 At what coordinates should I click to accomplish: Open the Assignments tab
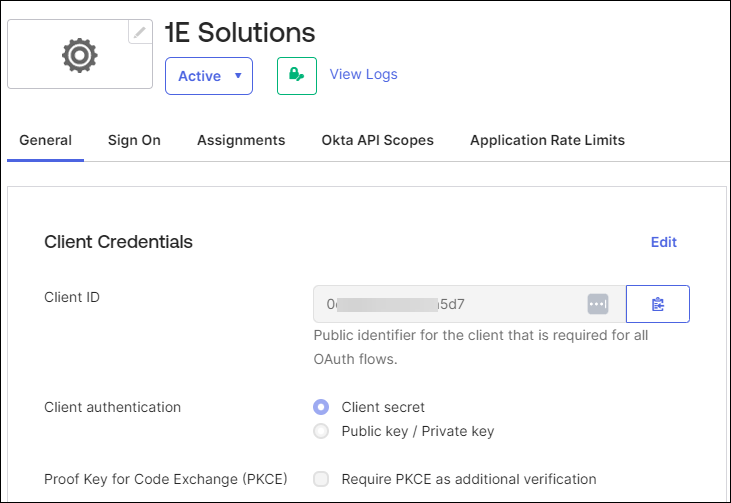click(241, 140)
